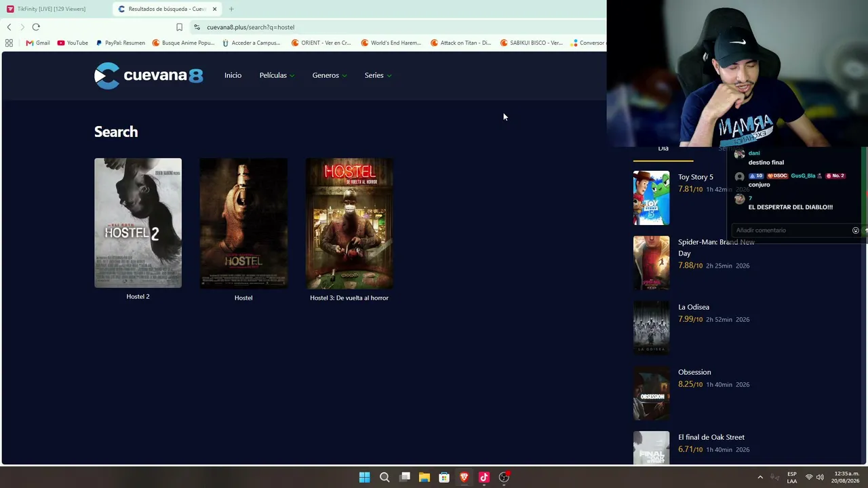This screenshot has height=488, width=868.
Task: Open La Odisea from sidebar
Action: coord(694,307)
